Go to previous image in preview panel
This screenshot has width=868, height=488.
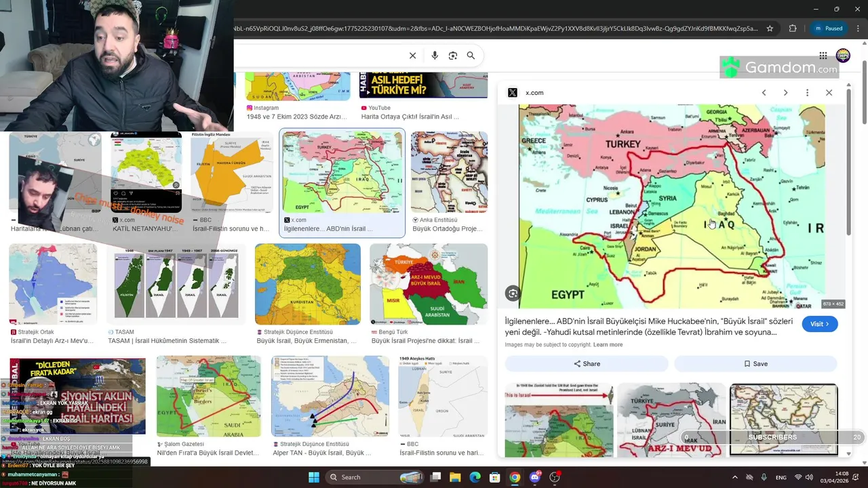(764, 92)
